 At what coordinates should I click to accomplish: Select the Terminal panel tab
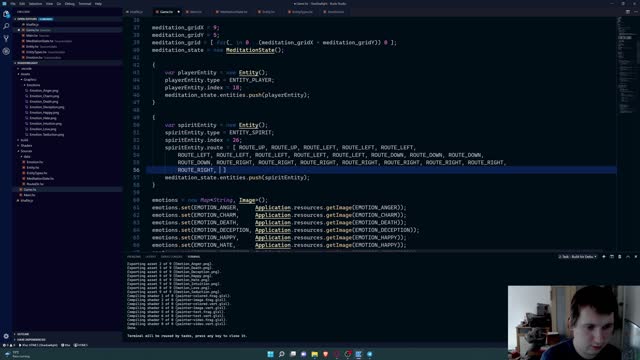(x=194, y=257)
